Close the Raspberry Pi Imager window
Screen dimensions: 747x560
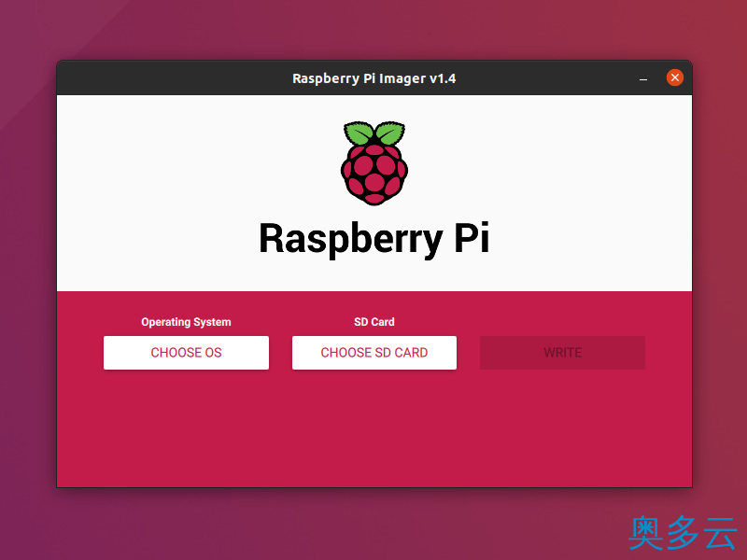coord(674,77)
